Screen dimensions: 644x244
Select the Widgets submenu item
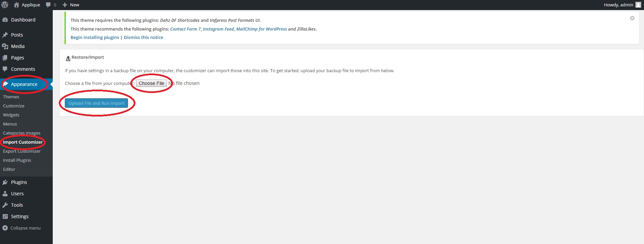point(11,115)
